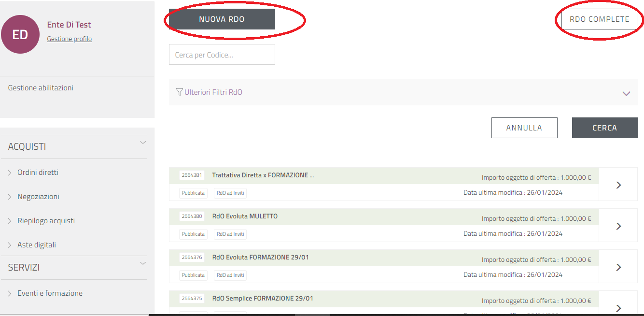Open Eventi e formazione
Screen dimensions: 644x316
[50, 293]
